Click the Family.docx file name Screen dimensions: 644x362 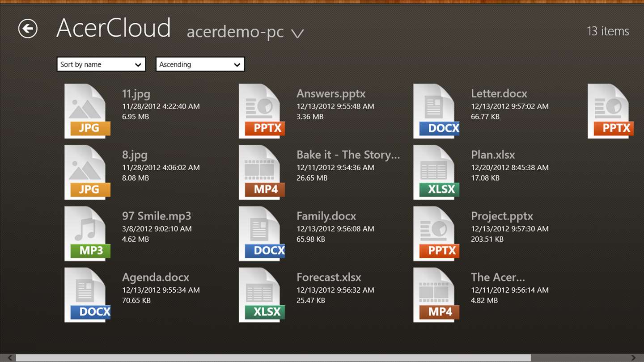click(x=326, y=216)
